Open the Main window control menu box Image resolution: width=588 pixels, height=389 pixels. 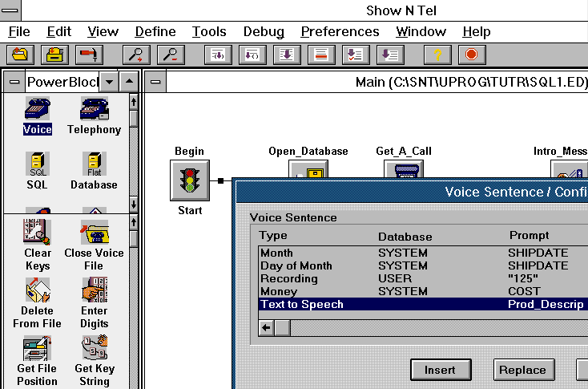[155, 82]
